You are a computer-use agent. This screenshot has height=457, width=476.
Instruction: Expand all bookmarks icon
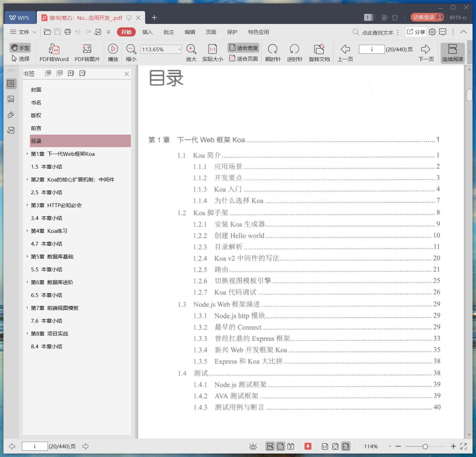(48, 73)
